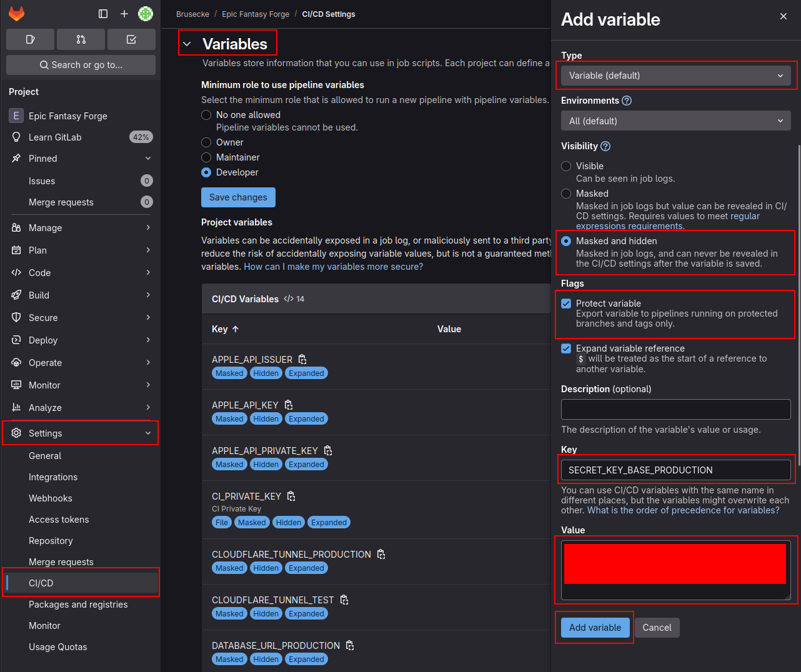Open Environments help question icon

point(627,101)
